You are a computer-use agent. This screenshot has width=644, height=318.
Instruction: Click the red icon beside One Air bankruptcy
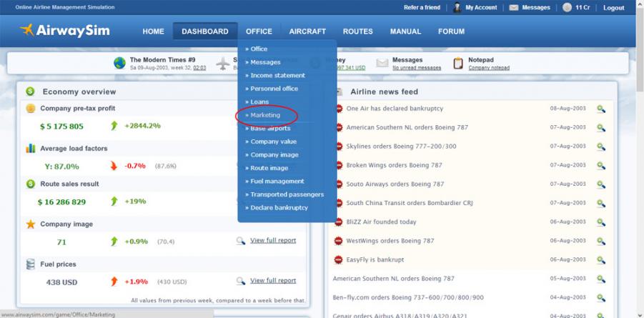(339, 109)
